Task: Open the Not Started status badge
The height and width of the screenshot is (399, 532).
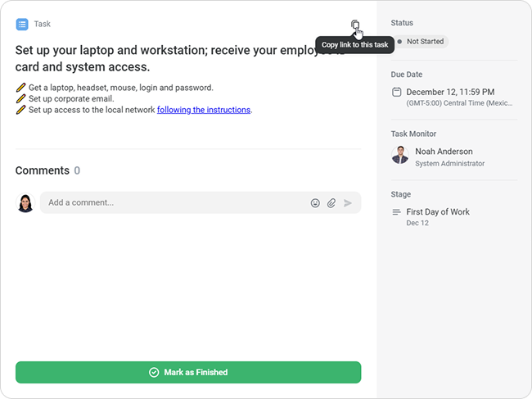Action: pos(421,41)
